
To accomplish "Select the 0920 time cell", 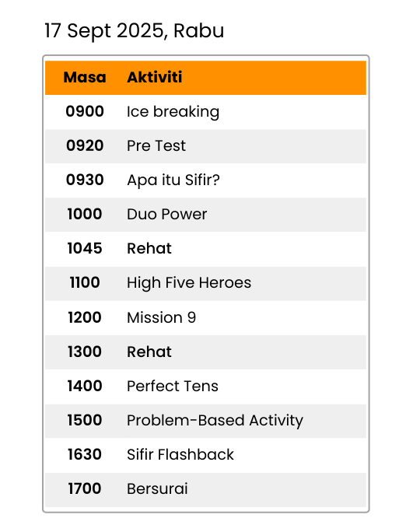I will pos(85,146).
